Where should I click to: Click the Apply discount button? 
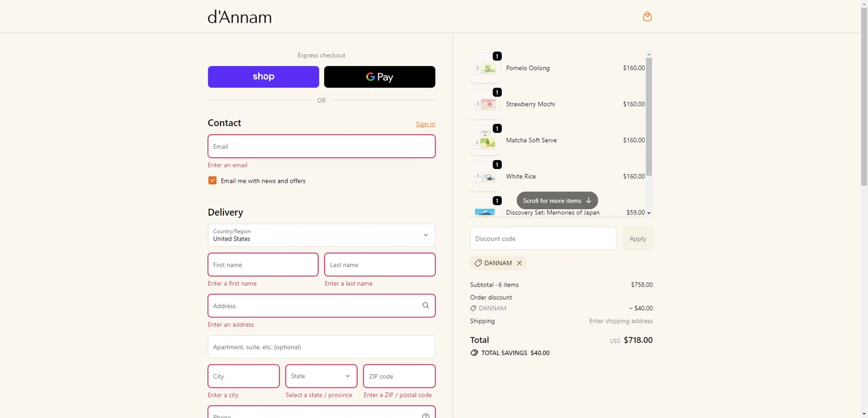638,238
